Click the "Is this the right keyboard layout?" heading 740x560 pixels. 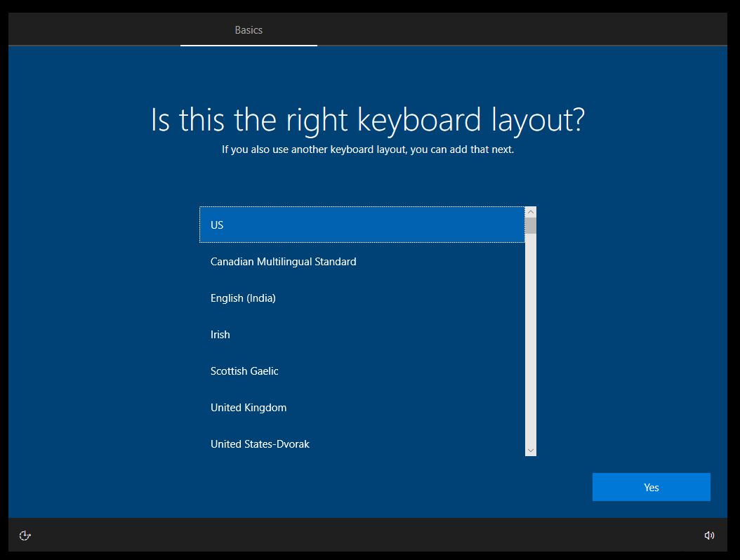click(x=368, y=120)
